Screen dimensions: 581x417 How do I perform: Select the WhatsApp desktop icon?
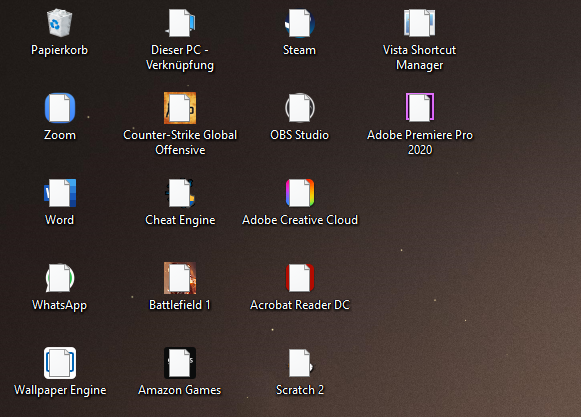pyautogui.click(x=60, y=278)
